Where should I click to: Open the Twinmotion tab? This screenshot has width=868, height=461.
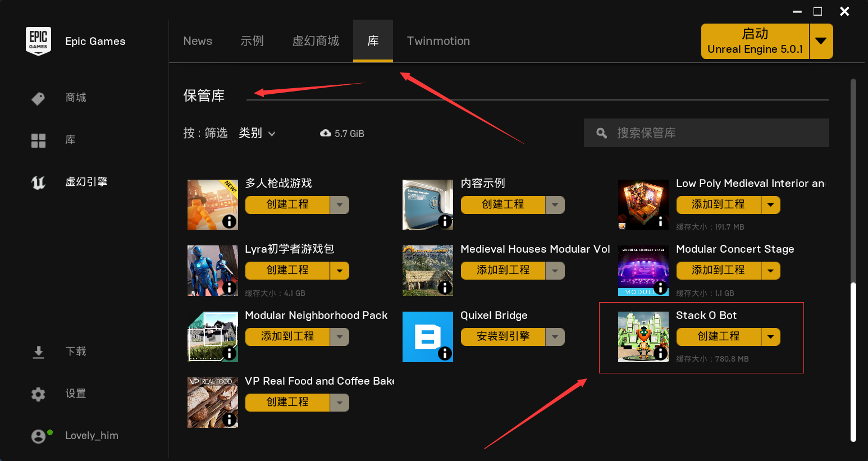coord(438,41)
